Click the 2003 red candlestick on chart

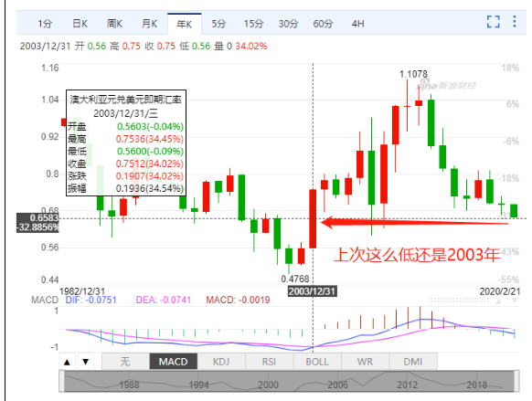pos(313,219)
